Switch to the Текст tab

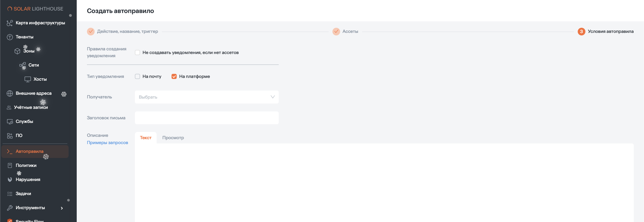[146, 138]
